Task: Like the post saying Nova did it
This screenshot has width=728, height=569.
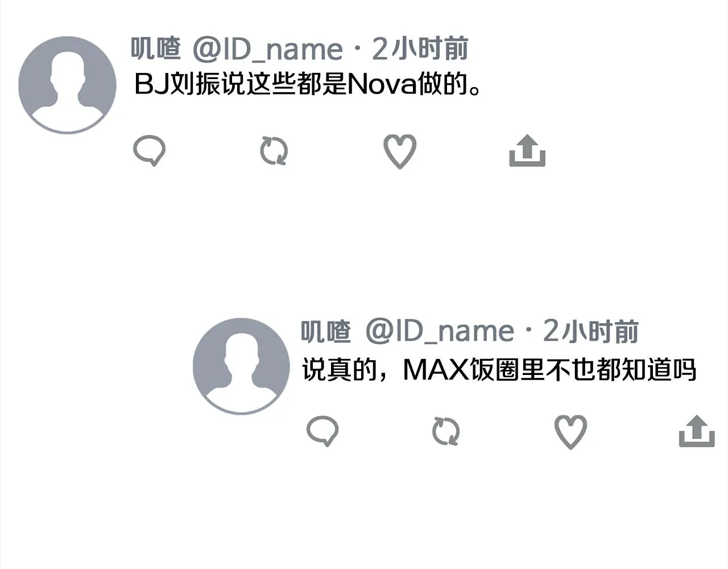Action: point(400,151)
